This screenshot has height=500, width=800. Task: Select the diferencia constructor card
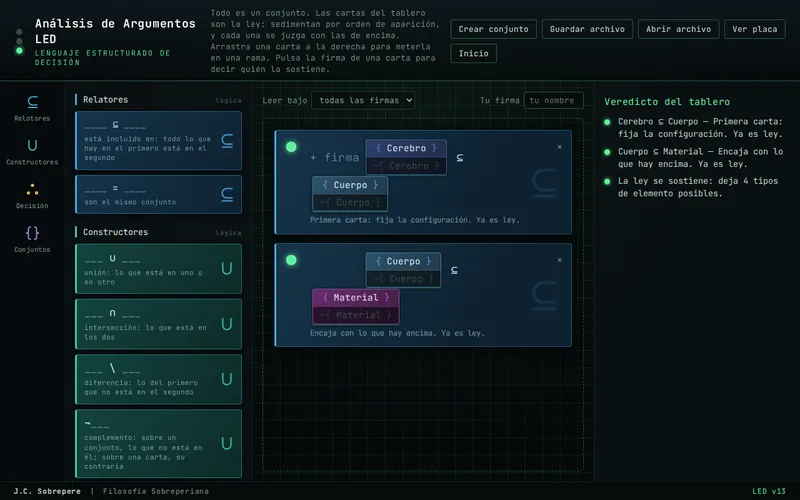coord(158,379)
